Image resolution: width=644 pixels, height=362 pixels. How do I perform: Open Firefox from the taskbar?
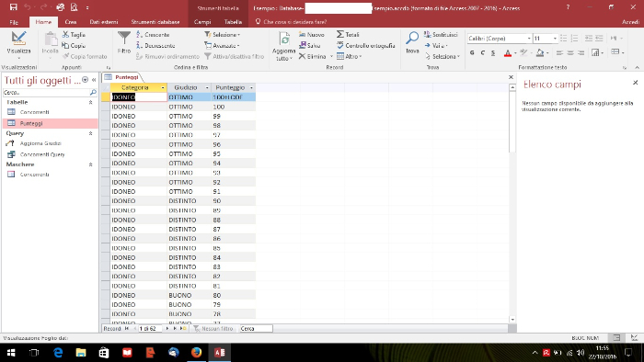196,353
